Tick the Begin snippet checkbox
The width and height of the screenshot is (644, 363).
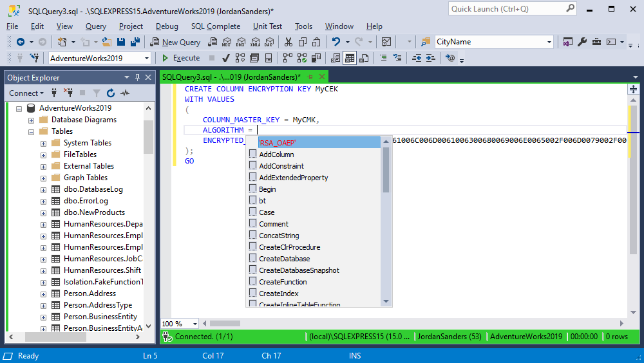coord(252,189)
